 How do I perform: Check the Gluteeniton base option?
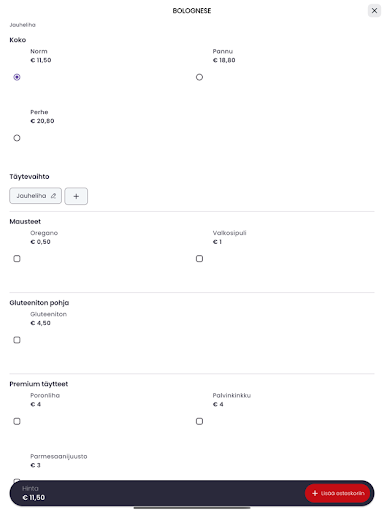(17, 340)
